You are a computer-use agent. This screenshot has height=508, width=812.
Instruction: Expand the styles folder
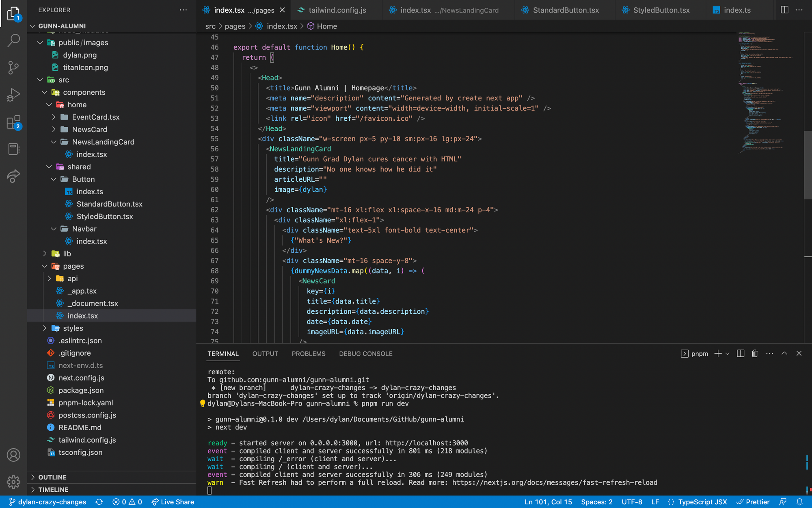tap(112, 328)
